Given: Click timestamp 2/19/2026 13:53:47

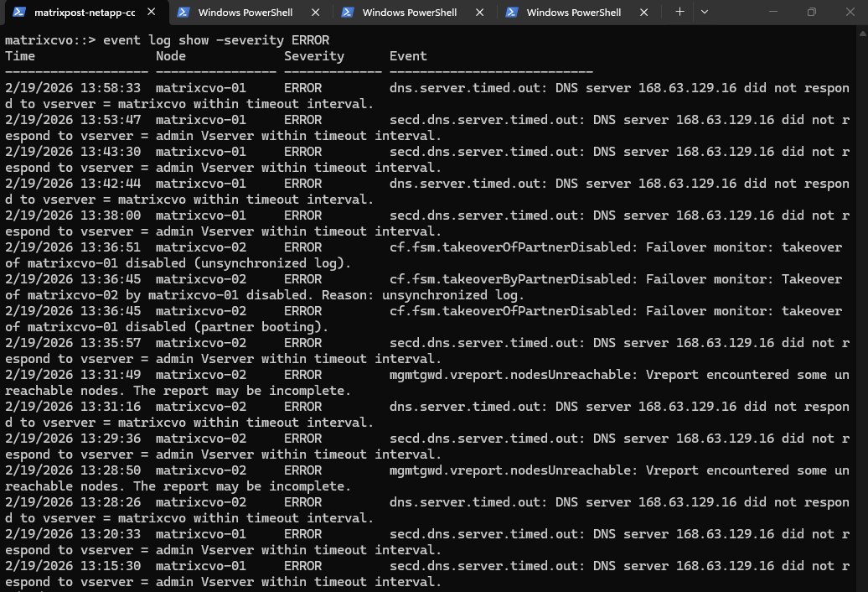Looking at the screenshot, I should (x=73, y=120).
